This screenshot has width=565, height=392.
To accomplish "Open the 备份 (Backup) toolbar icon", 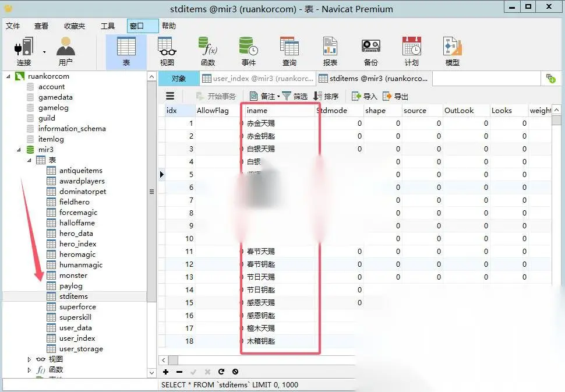I will [x=371, y=51].
